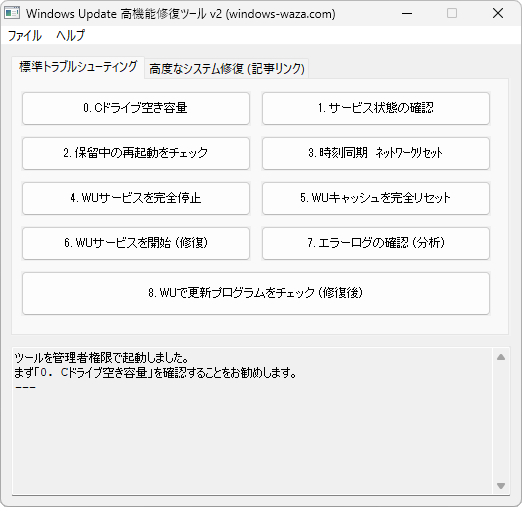
Task: Switch to 高度なシステム修復 (記事リンク) tab
Action: (227, 69)
